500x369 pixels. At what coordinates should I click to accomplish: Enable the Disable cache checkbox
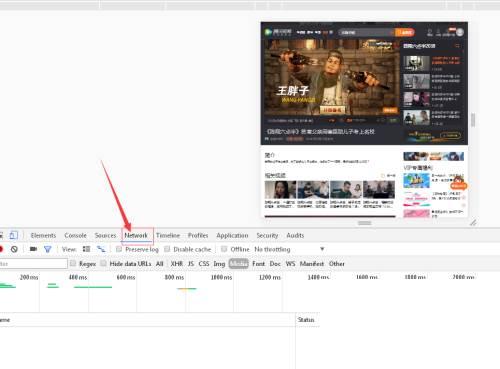pos(167,249)
